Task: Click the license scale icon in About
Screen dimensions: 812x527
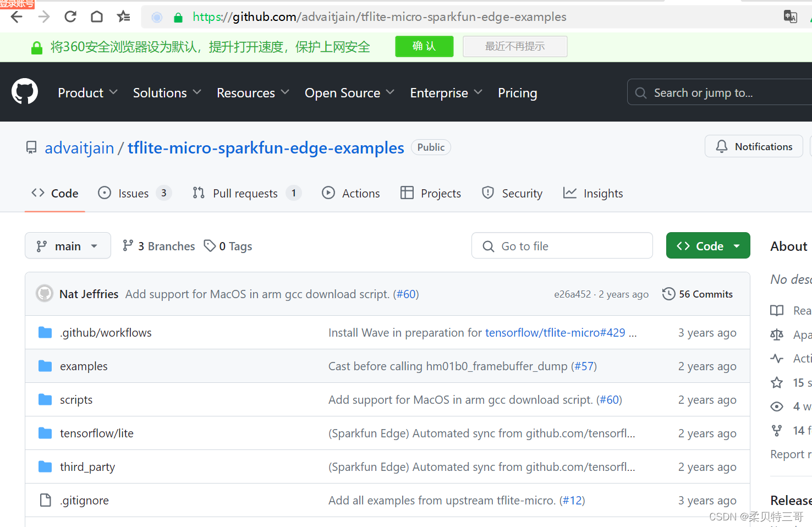Action: [x=777, y=334]
